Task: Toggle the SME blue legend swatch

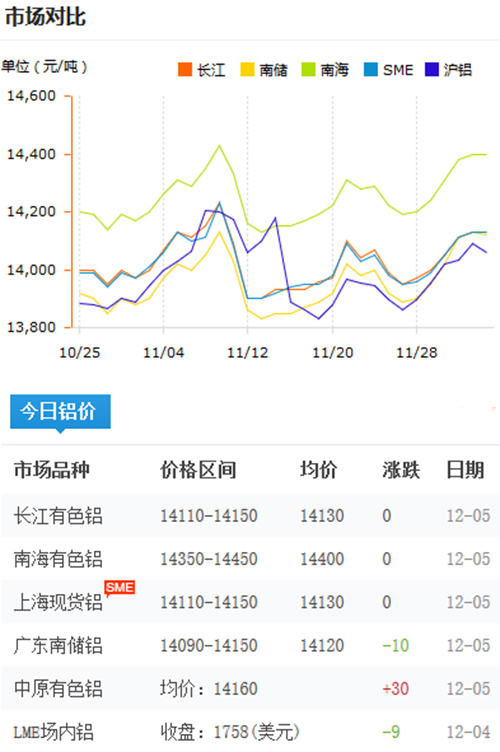Action: pos(371,70)
